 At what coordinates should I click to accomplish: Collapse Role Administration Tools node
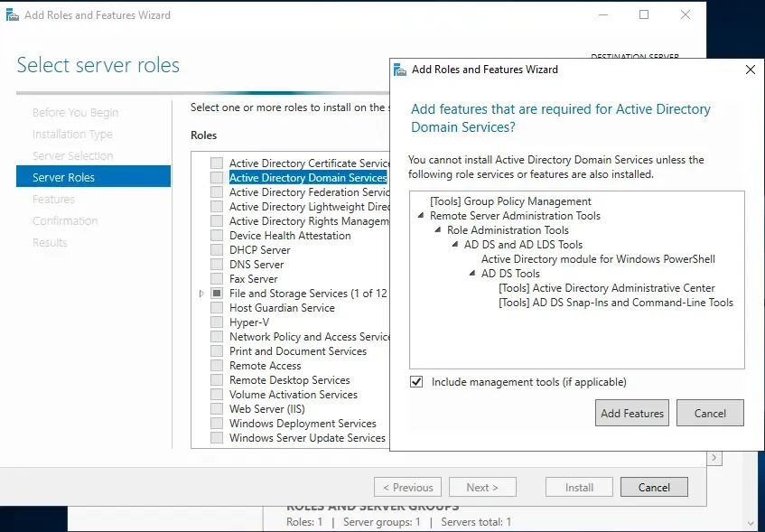438,229
